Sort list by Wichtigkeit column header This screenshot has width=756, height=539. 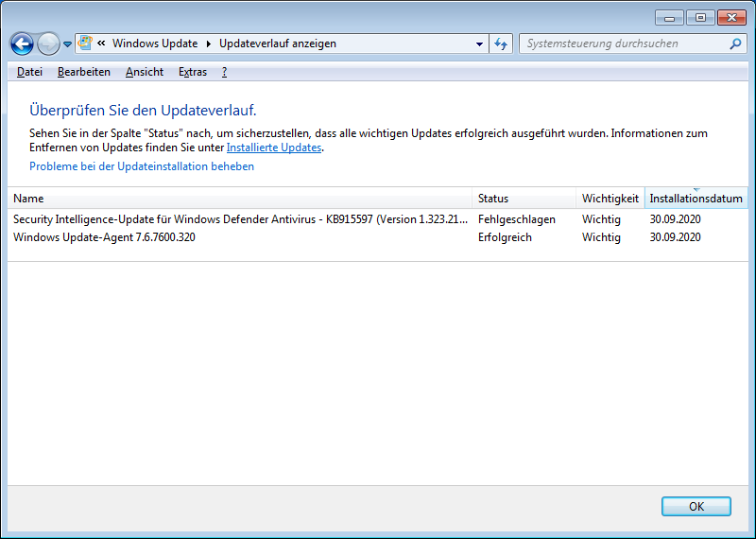point(610,199)
